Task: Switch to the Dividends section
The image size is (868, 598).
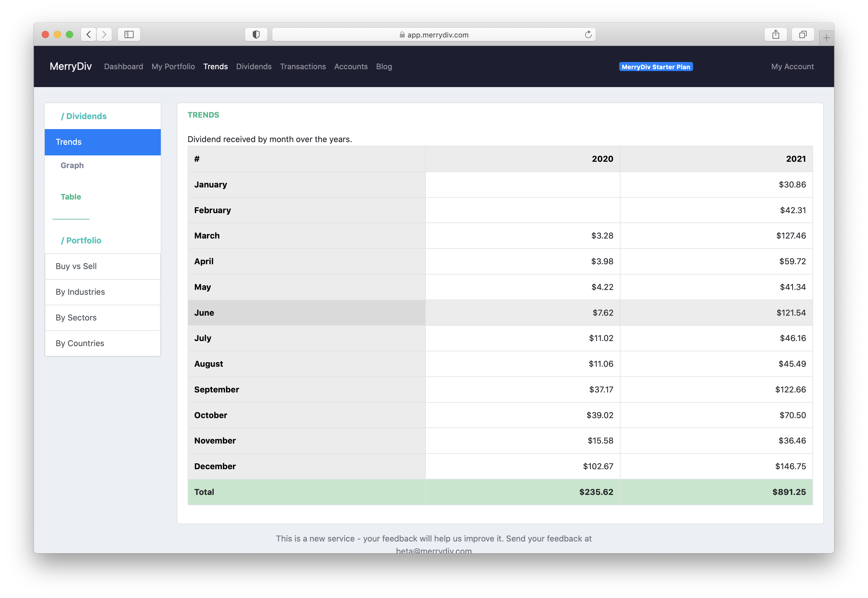Action: pos(254,66)
